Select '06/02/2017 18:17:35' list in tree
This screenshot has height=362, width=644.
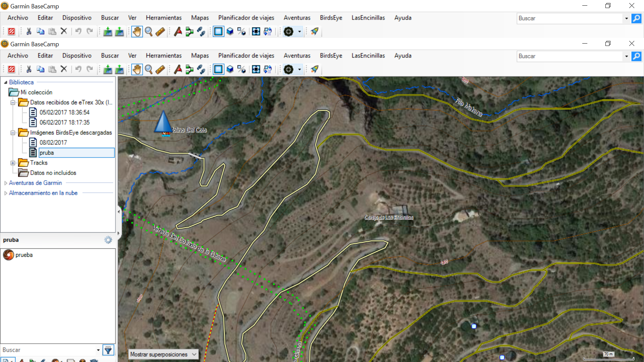(x=64, y=122)
